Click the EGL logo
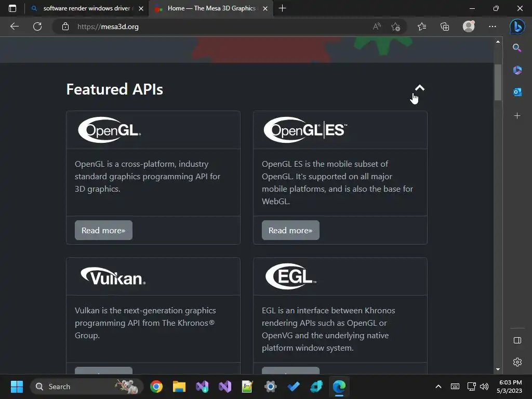Viewport: 532px width, 399px height. 290,276
